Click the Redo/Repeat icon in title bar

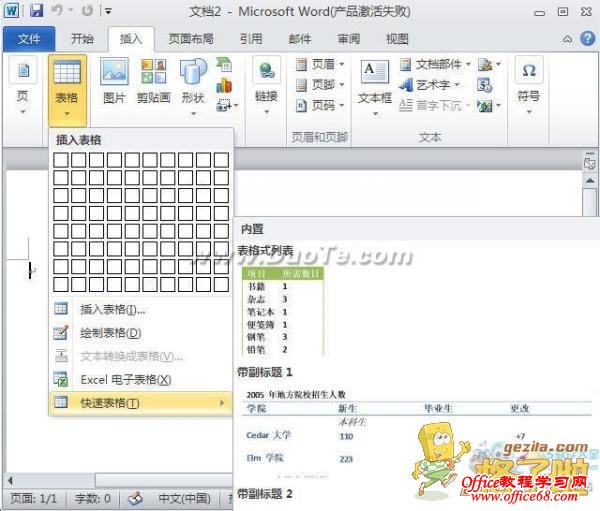click(87, 10)
